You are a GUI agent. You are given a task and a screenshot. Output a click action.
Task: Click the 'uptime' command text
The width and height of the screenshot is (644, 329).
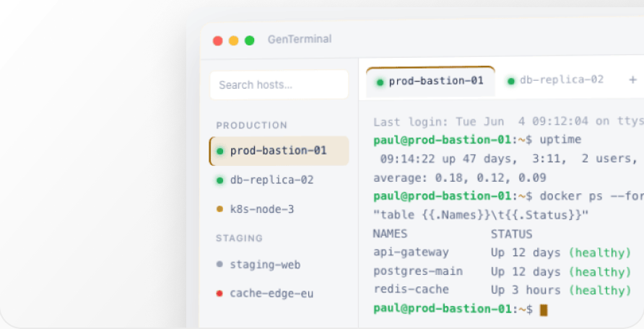click(x=561, y=140)
